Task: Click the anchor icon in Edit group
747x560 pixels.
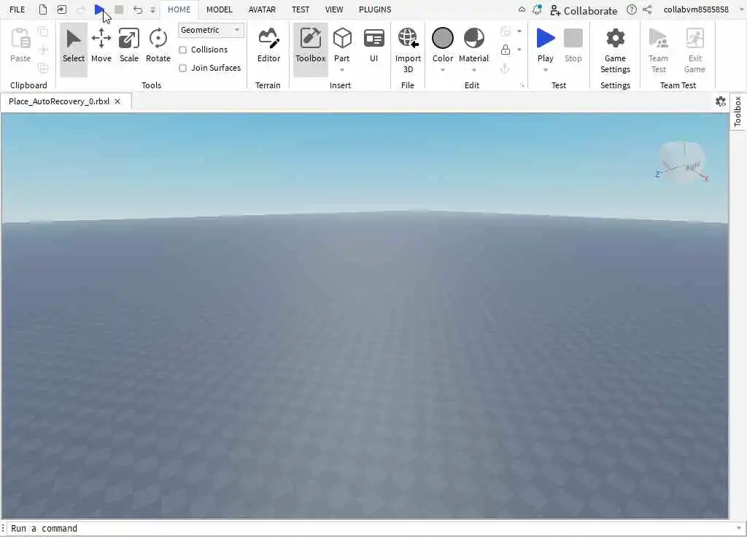Action: [505, 69]
